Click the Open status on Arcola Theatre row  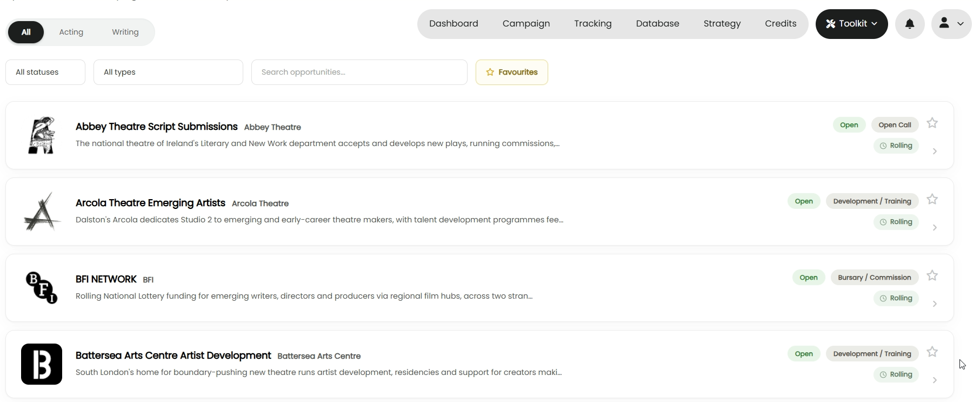pyautogui.click(x=804, y=201)
